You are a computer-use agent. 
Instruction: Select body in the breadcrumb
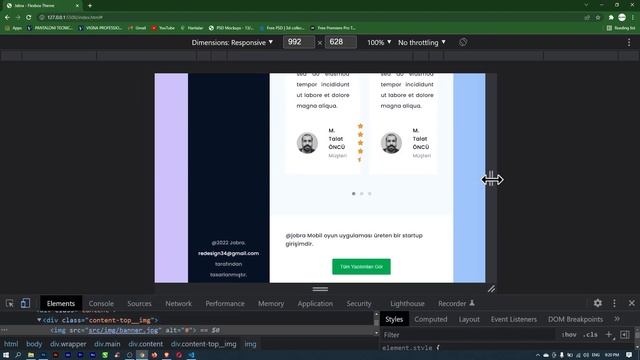(x=34, y=344)
